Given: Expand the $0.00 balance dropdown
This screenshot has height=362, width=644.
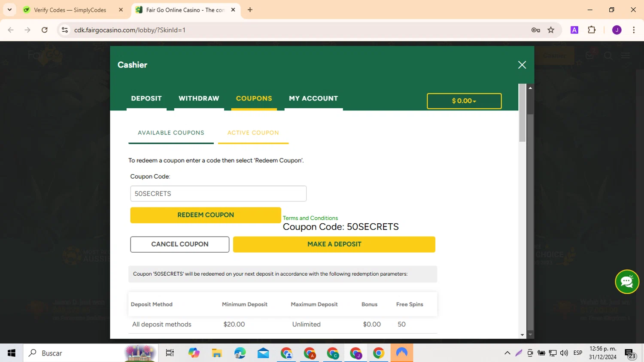Looking at the screenshot, I should pyautogui.click(x=464, y=101).
